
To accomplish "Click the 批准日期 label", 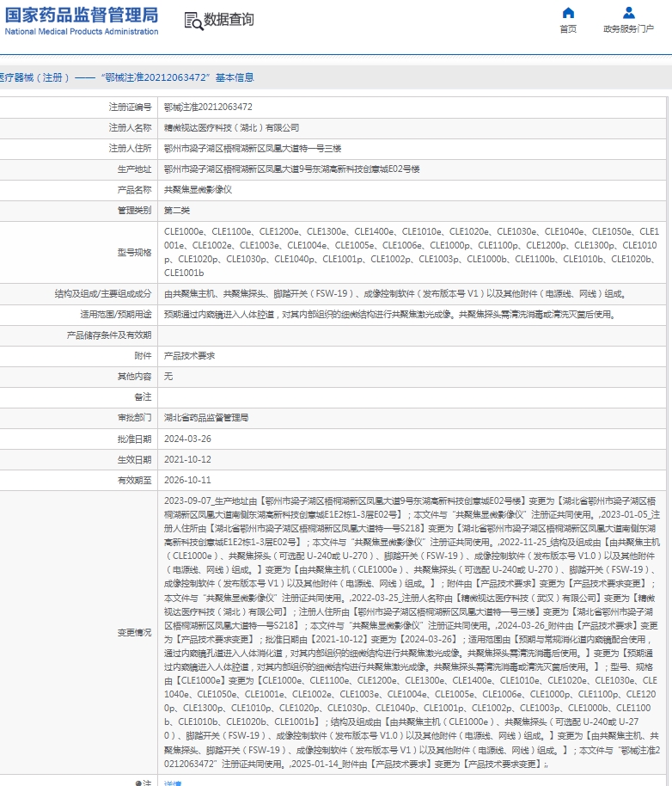I will tap(134, 439).
